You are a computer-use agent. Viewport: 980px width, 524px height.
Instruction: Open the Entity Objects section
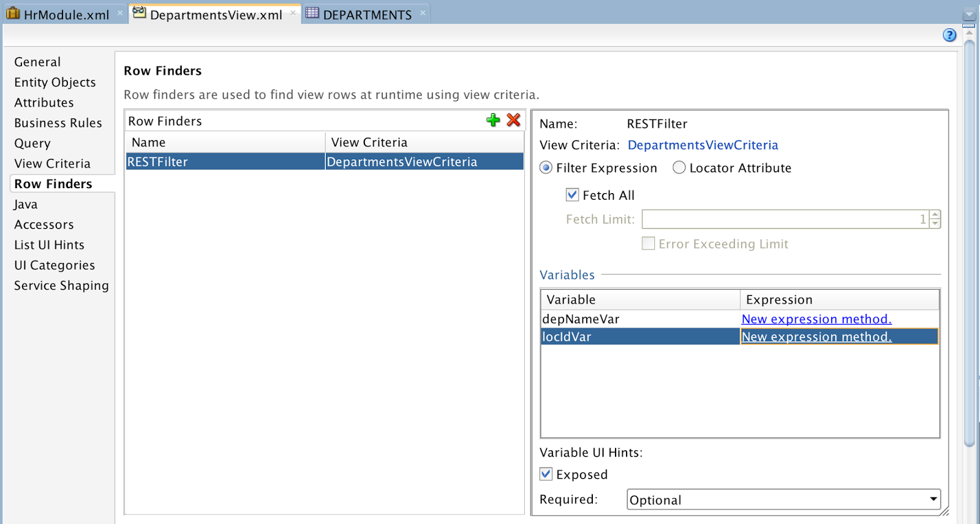[x=55, y=82]
